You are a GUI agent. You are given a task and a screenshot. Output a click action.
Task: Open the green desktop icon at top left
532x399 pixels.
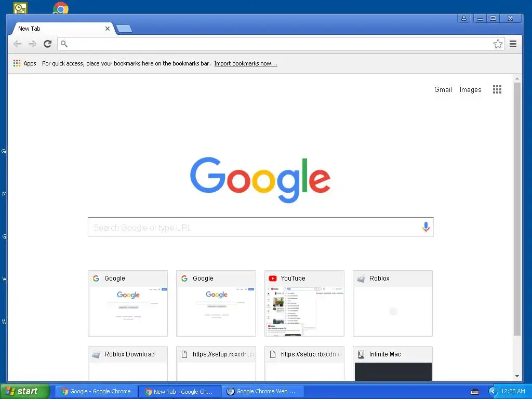click(20, 8)
